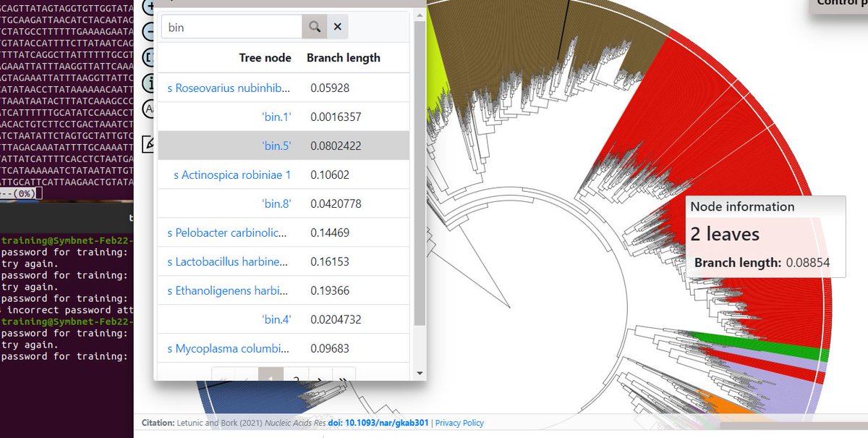Open the doi: 10.1093/nar/gkab301 citation link

(x=378, y=423)
